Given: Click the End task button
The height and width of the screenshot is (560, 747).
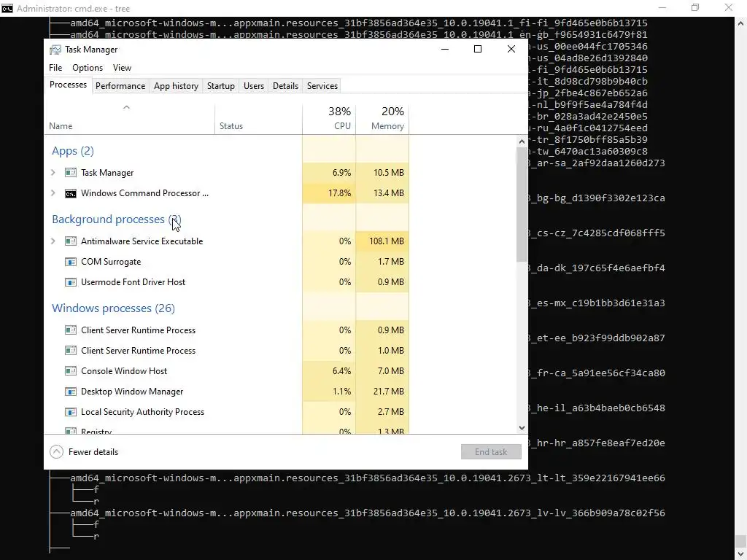Looking at the screenshot, I should point(491,452).
